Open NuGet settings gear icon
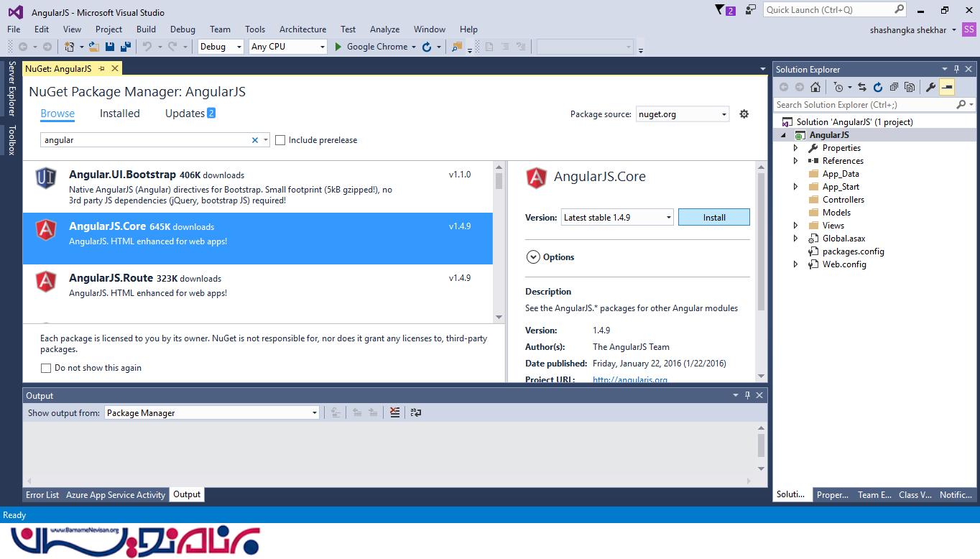The height and width of the screenshot is (559, 980). point(744,114)
